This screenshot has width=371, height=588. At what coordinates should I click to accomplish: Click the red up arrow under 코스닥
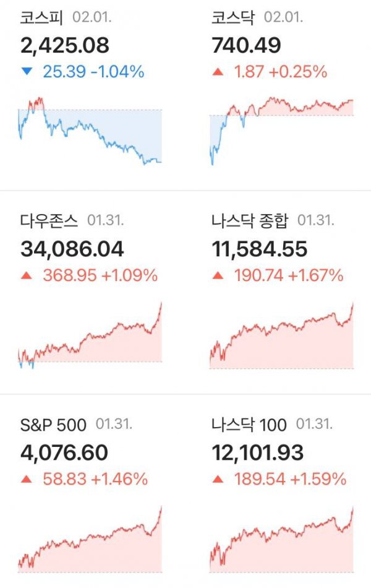pos(218,72)
